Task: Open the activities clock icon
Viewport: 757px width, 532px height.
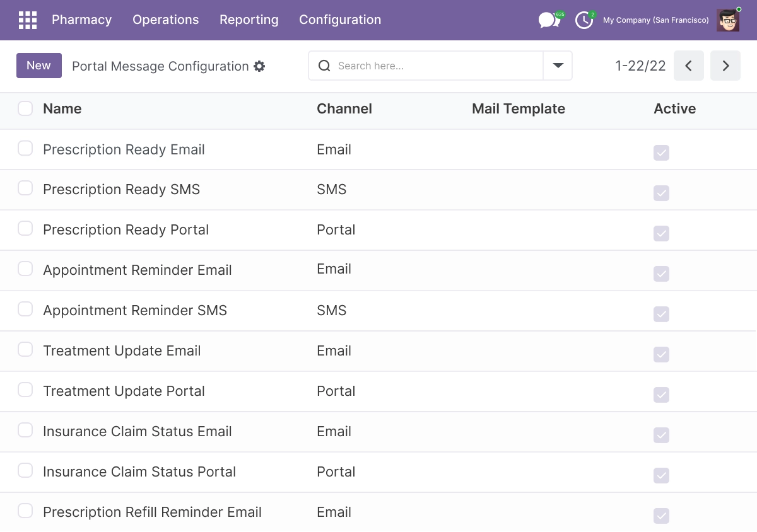Action: (x=584, y=20)
